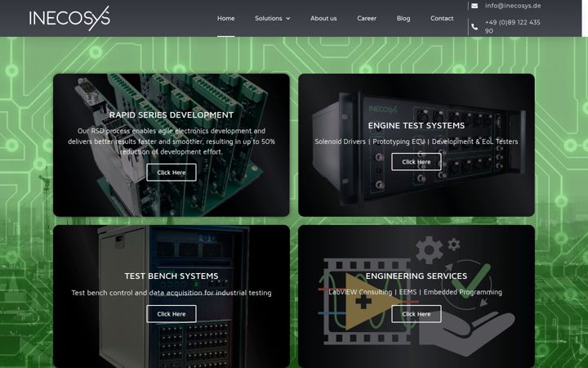The width and height of the screenshot is (588, 368).
Task: Click Here under Engine Test Systems
Action: point(416,162)
